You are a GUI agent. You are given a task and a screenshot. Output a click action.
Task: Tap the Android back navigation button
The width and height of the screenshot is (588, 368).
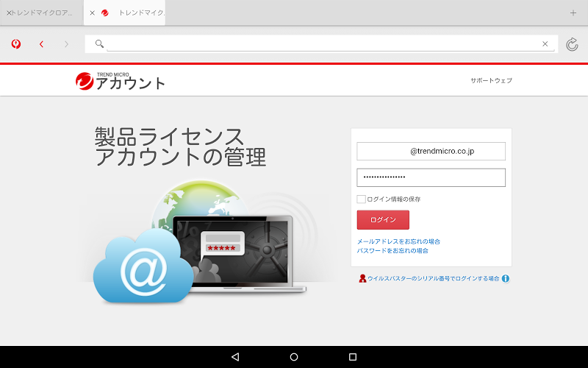[x=235, y=357]
